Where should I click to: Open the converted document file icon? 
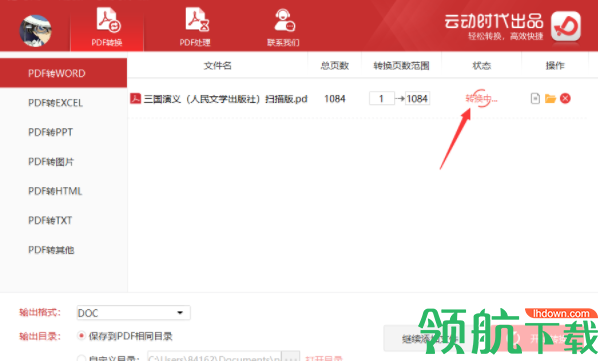535,99
